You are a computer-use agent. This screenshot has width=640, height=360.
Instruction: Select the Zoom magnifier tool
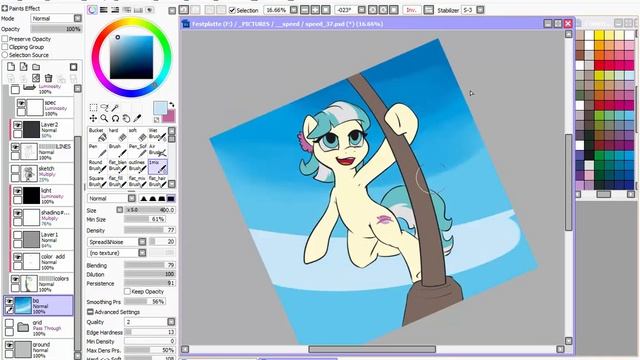tap(104, 118)
